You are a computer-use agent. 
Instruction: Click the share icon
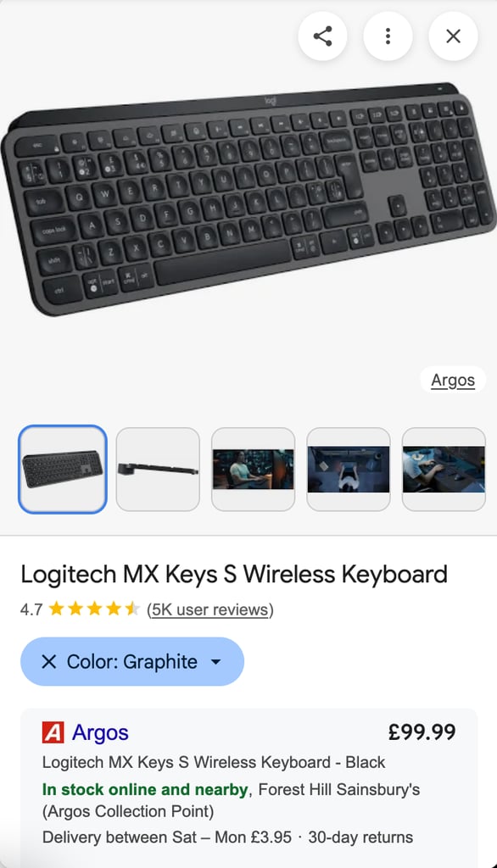322,36
